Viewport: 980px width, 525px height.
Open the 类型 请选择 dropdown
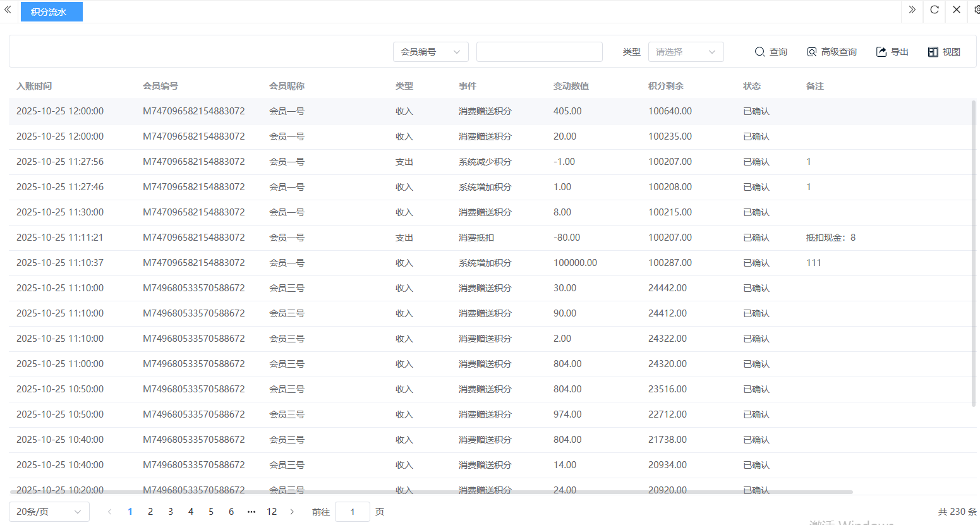tap(686, 52)
